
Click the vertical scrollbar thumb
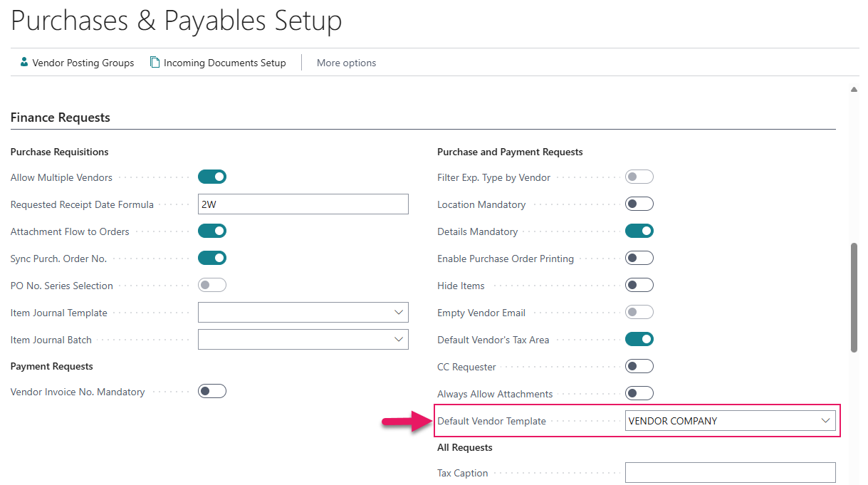(854, 297)
